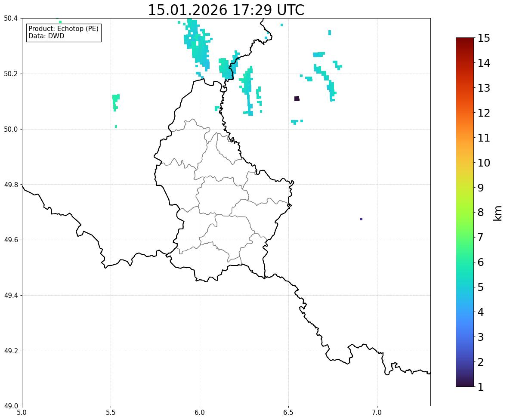
Task: Click the y-axis tick label '50.4'
Action: (x=11, y=19)
